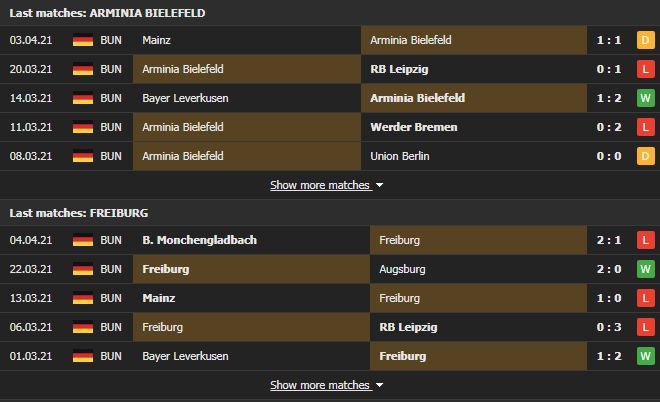This screenshot has width=660, height=402.
Task: Click the L badge for RB Leipzig 0:1 match
Action: click(645, 69)
